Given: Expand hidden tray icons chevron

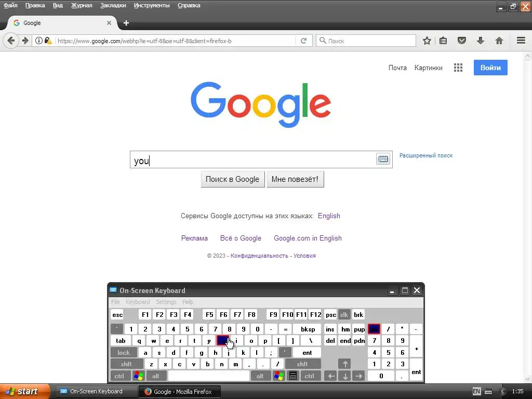Looking at the screenshot, I should click(x=503, y=392).
